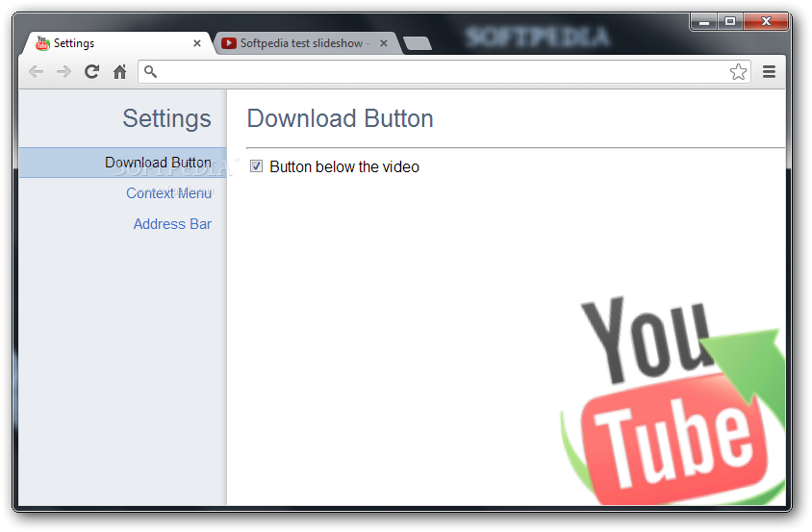Maximize the browser window

(x=730, y=22)
